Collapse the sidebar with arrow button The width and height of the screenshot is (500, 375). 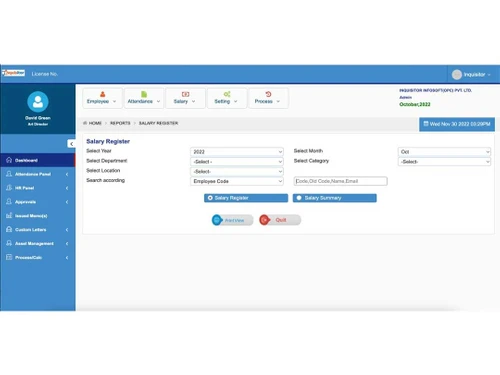pos(71,144)
